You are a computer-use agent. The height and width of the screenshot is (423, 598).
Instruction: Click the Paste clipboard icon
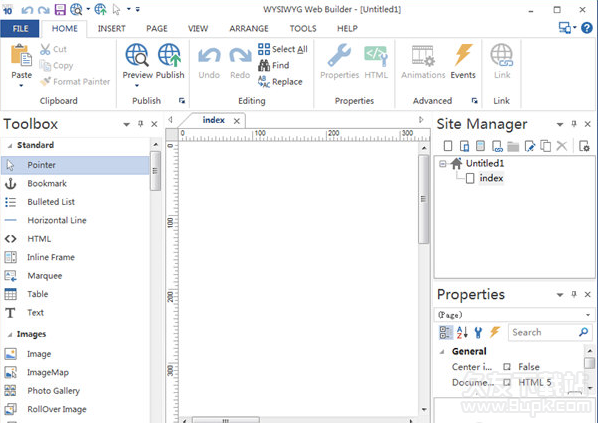click(x=21, y=56)
